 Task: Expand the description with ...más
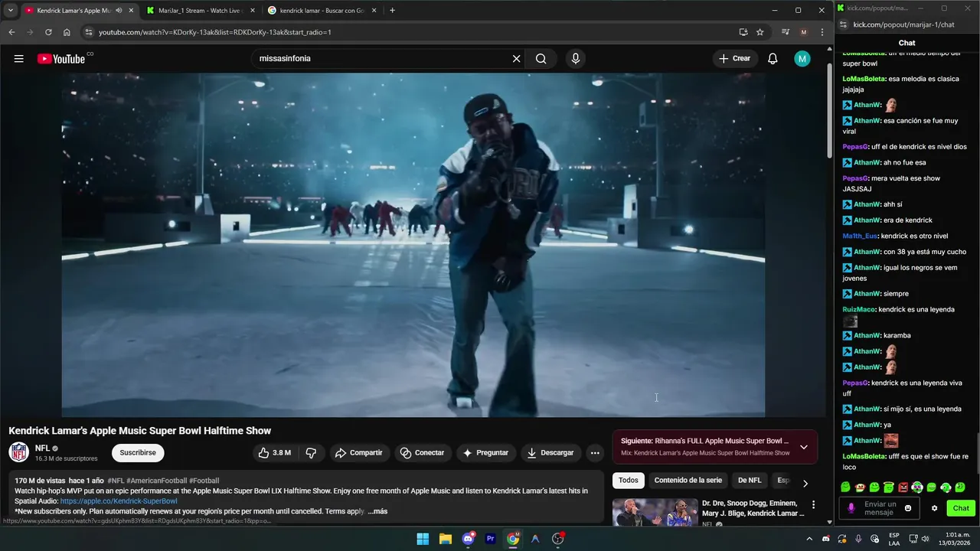tap(377, 511)
